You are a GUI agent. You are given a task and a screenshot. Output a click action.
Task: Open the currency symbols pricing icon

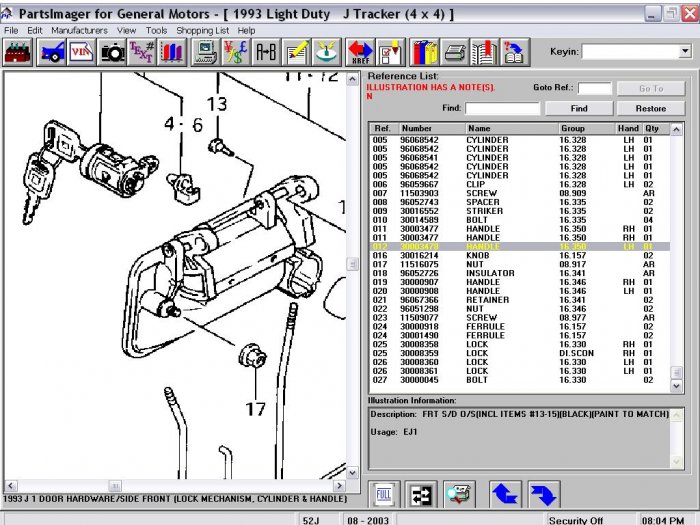(236, 52)
